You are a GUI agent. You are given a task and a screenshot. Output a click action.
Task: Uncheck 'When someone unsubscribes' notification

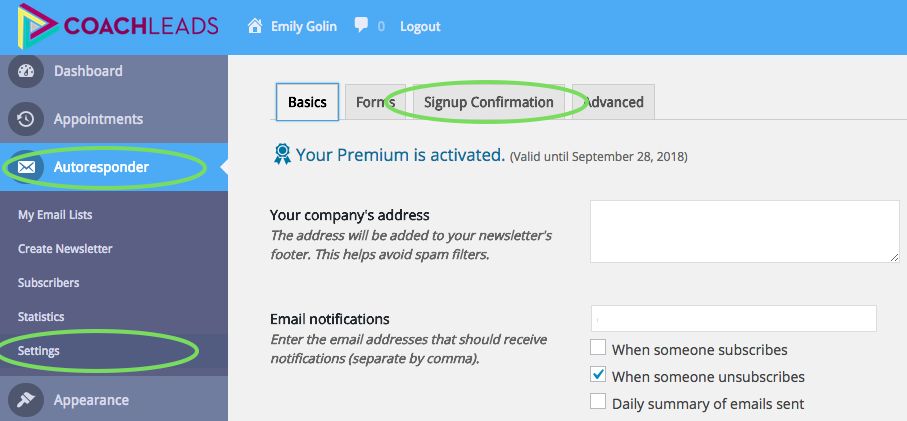click(x=598, y=375)
